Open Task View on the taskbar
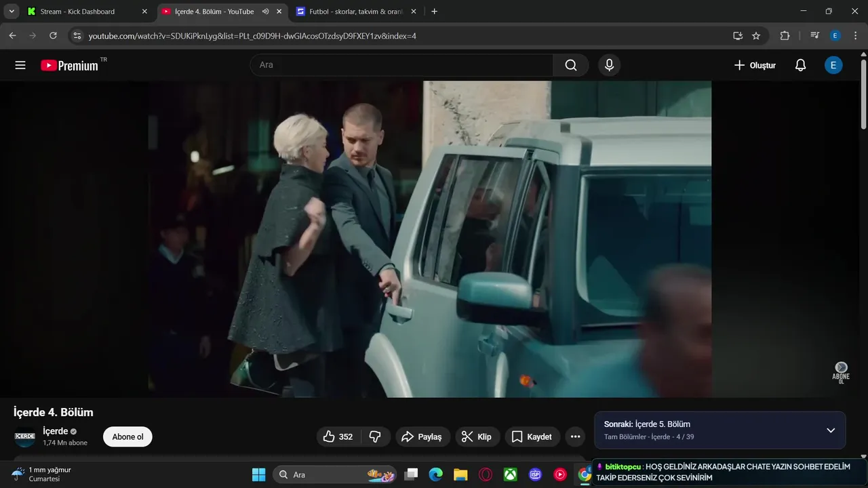 pos(411,474)
